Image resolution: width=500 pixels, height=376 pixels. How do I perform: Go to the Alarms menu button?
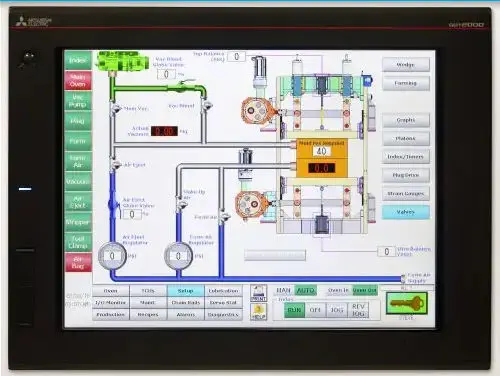(x=186, y=315)
